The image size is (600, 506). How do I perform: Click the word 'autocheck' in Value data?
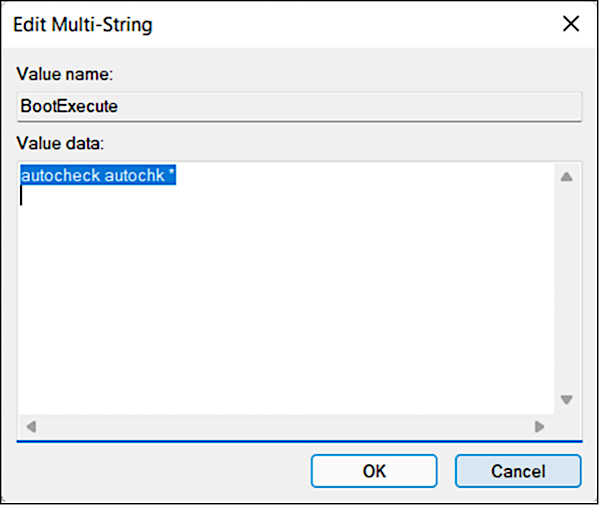point(59,176)
